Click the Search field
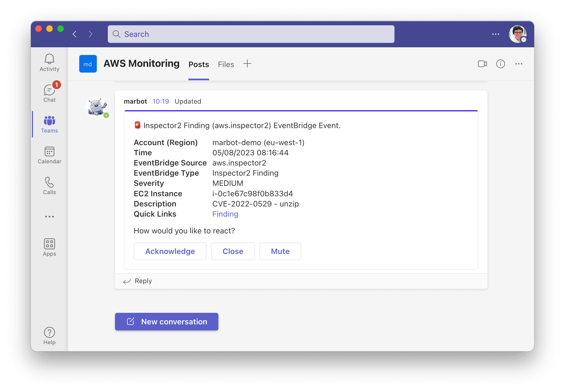 [251, 34]
